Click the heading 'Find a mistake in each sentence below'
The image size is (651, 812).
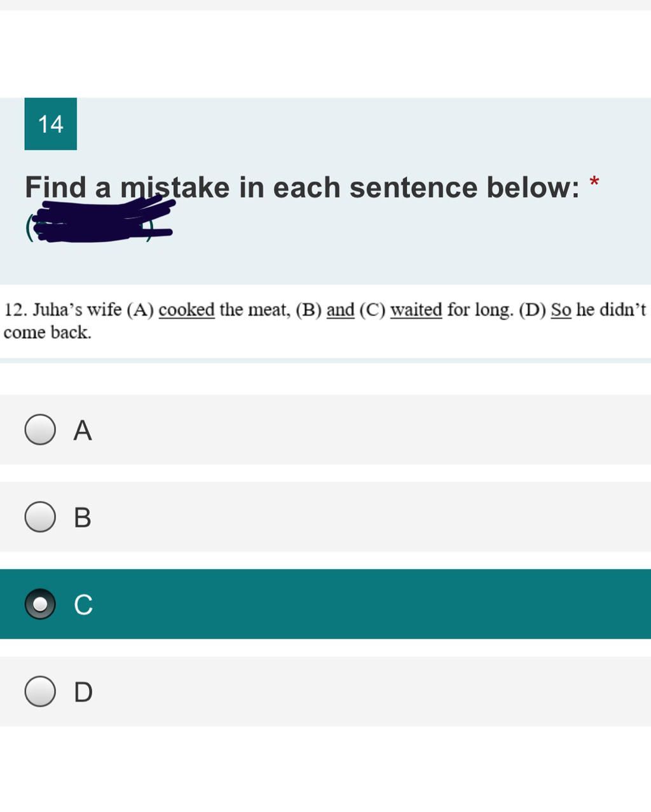[302, 187]
